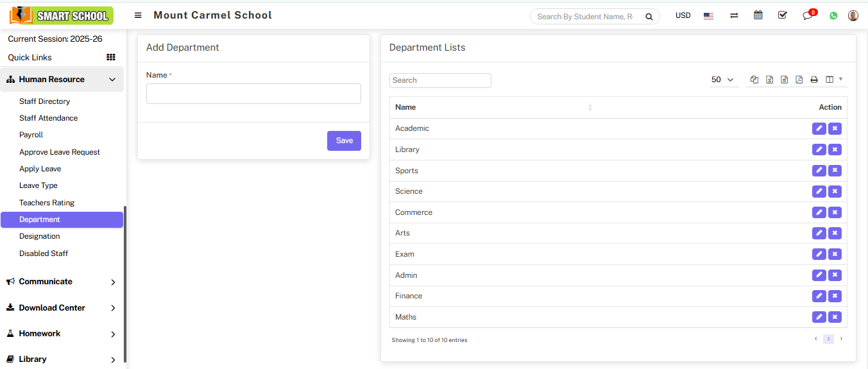Copy department list to clipboard
868x369 pixels.
[754, 80]
